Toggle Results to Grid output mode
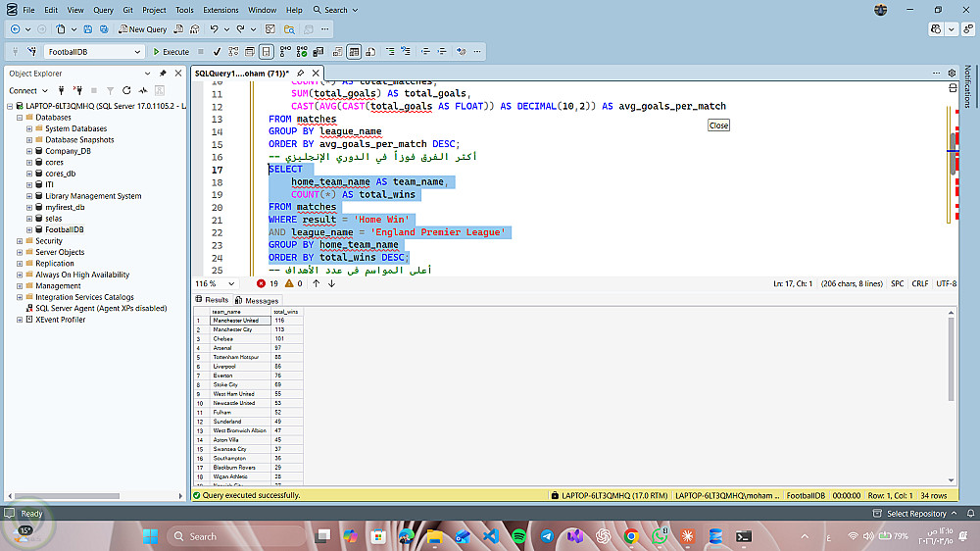Image resolution: width=980 pixels, height=551 pixels. pos(355,52)
